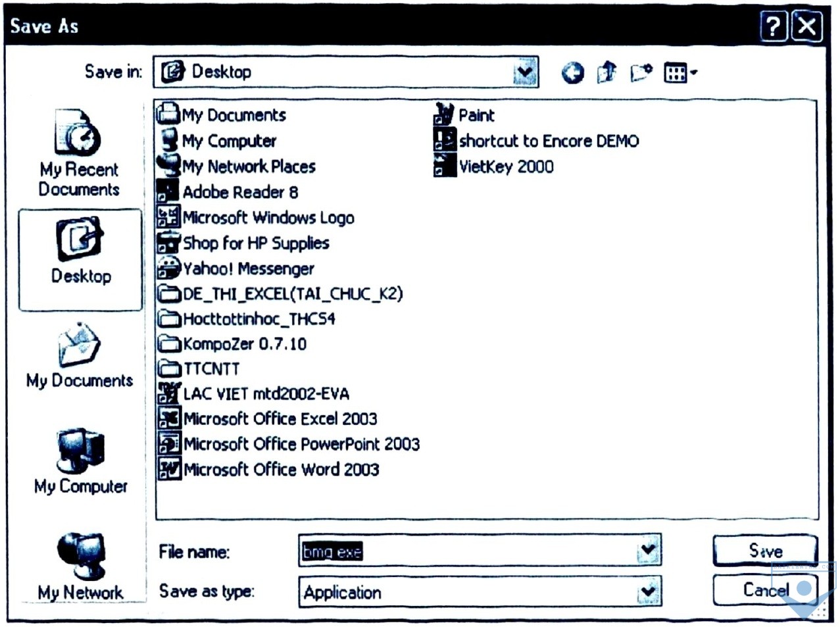Click the "Hocttottinhoc_THCS4" folder name text
The image size is (840, 627).
259,318
